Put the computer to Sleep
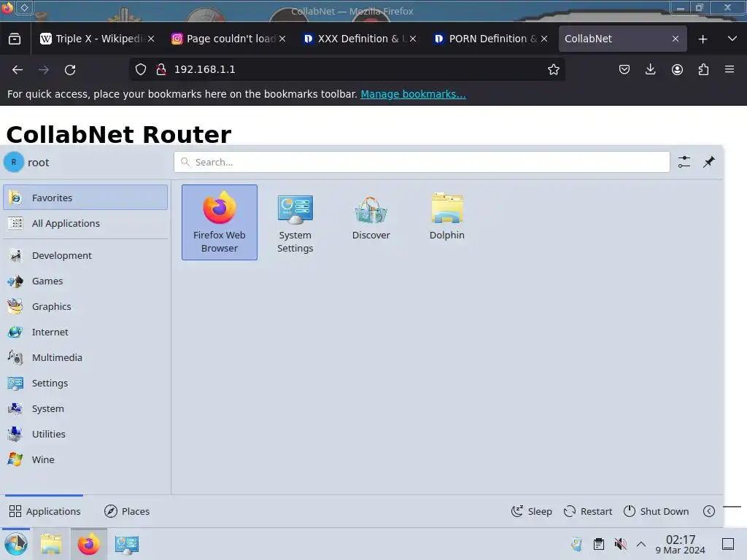Viewport: 747px width, 560px height. (x=531, y=511)
